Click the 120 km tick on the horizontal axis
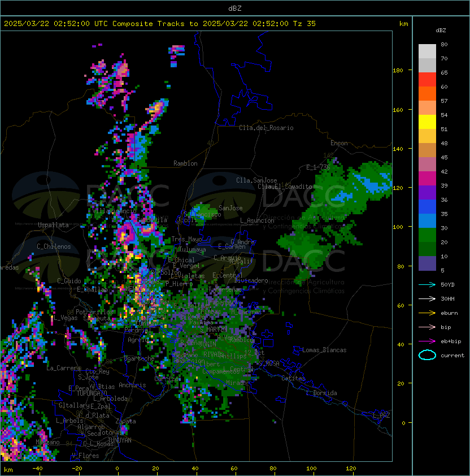The image size is (470, 476). pyautogui.click(x=351, y=469)
